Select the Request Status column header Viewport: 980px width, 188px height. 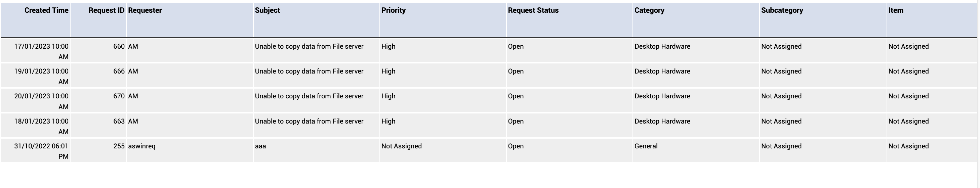click(x=533, y=10)
